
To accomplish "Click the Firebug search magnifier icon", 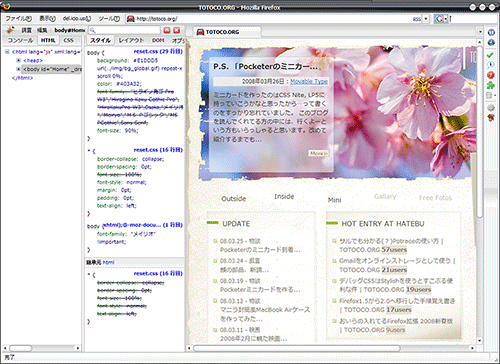I will (x=93, y=30).
